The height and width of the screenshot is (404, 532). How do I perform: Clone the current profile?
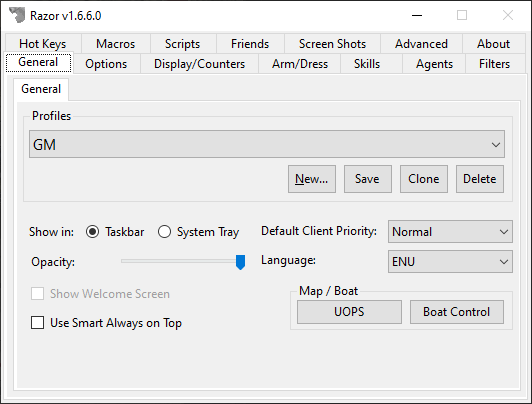[424, 179]
